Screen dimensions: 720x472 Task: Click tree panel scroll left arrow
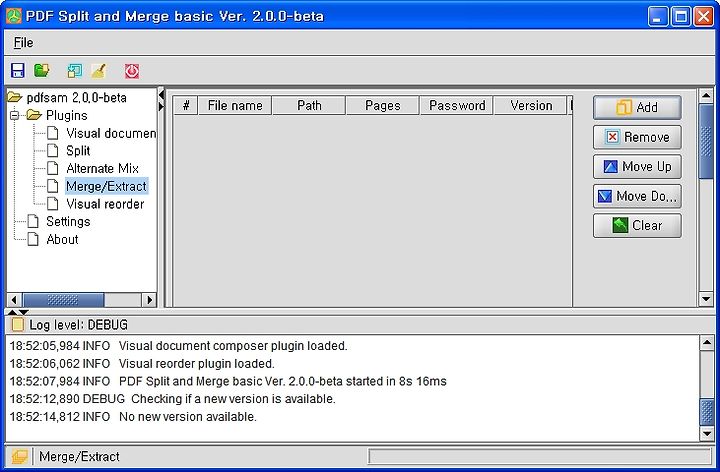(14, 300)
